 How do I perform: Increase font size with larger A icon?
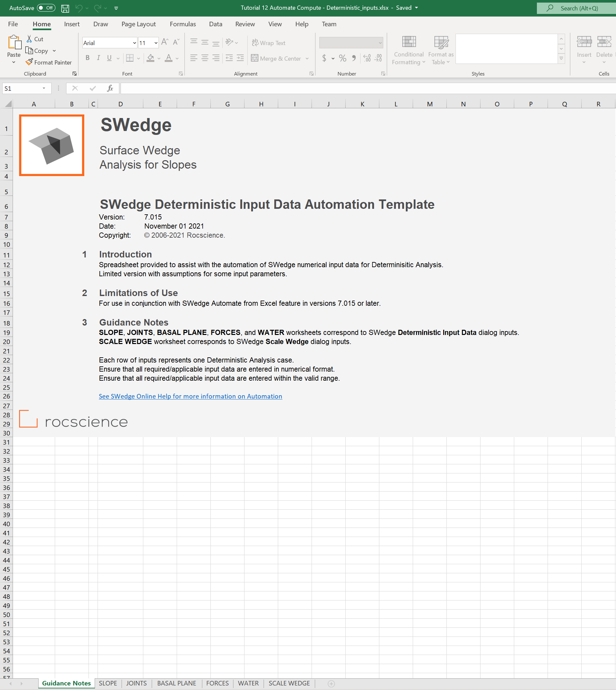(165, 42)
